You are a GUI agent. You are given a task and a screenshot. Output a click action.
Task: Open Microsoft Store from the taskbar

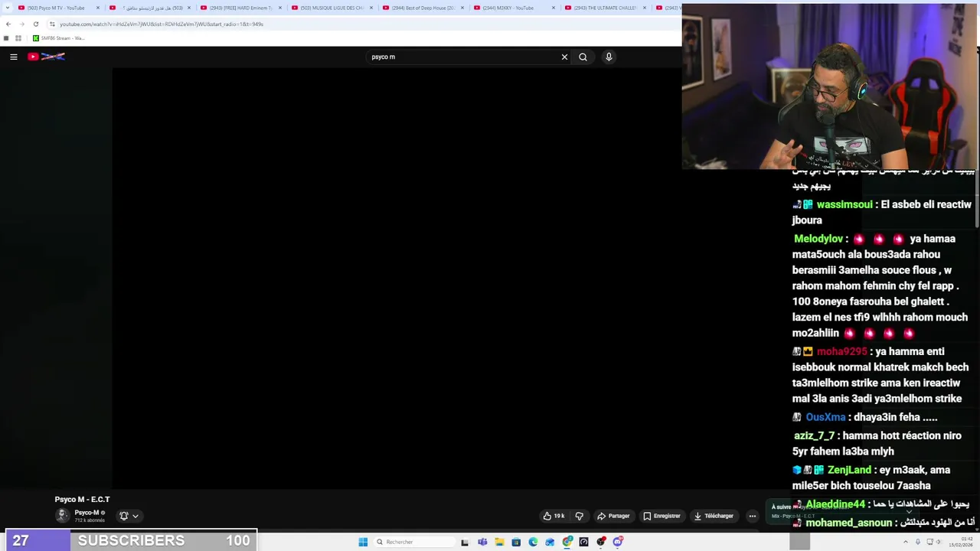[x=516, y=542]
